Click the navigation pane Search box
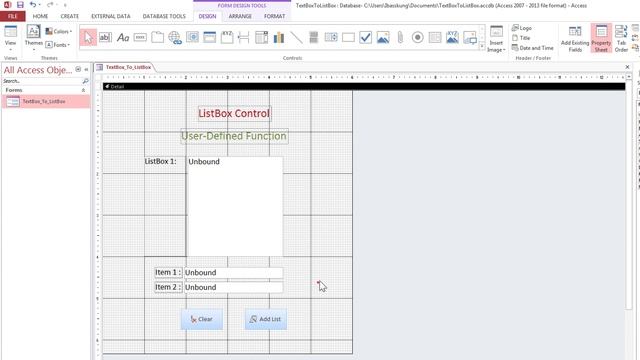 pos(45,81)
